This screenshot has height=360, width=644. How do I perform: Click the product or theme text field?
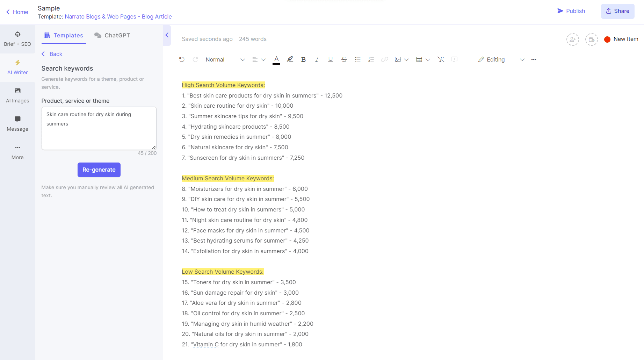point(99,128)
